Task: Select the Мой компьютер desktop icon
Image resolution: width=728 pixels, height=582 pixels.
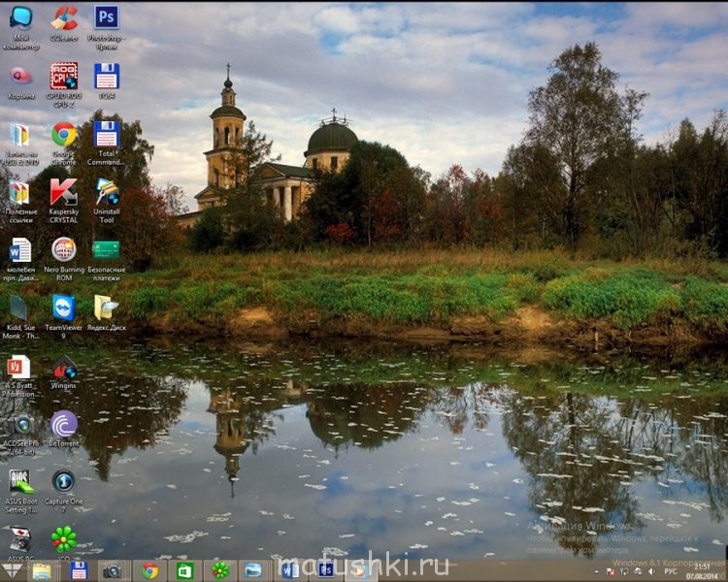Action: tap(20, 17)
